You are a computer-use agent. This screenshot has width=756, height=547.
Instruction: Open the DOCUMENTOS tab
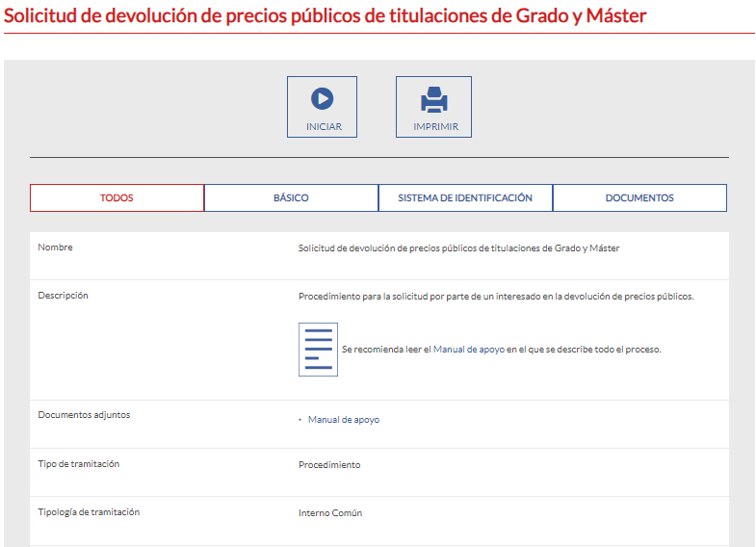[x=639, y=197]
